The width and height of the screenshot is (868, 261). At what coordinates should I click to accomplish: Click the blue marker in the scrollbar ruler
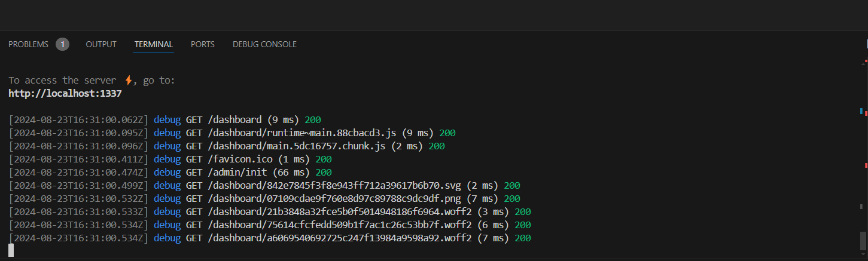click(861, 111)
